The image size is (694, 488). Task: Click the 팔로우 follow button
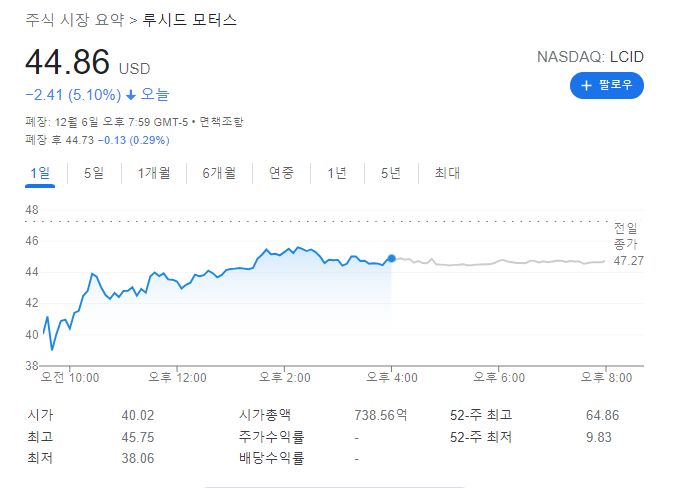point(606,85)
